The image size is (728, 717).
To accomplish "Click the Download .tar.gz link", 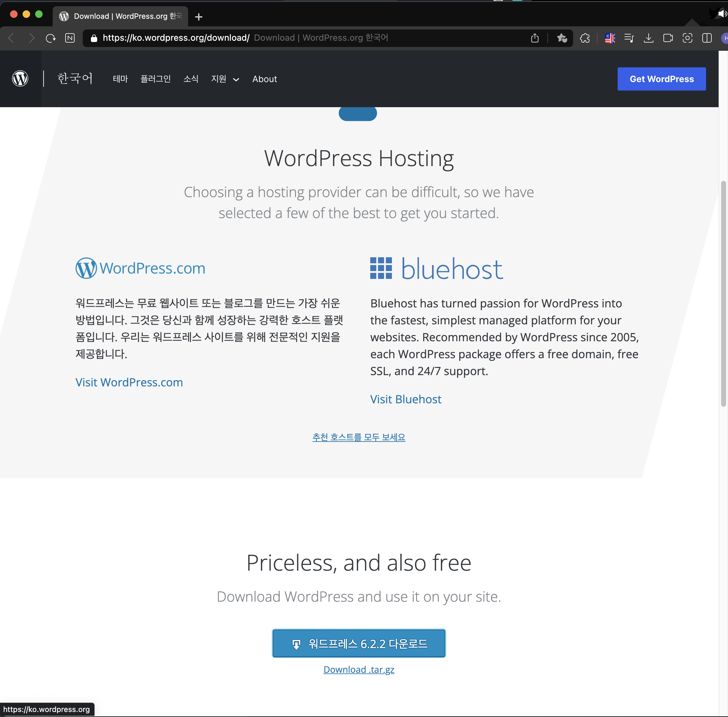I will [358, 670].
